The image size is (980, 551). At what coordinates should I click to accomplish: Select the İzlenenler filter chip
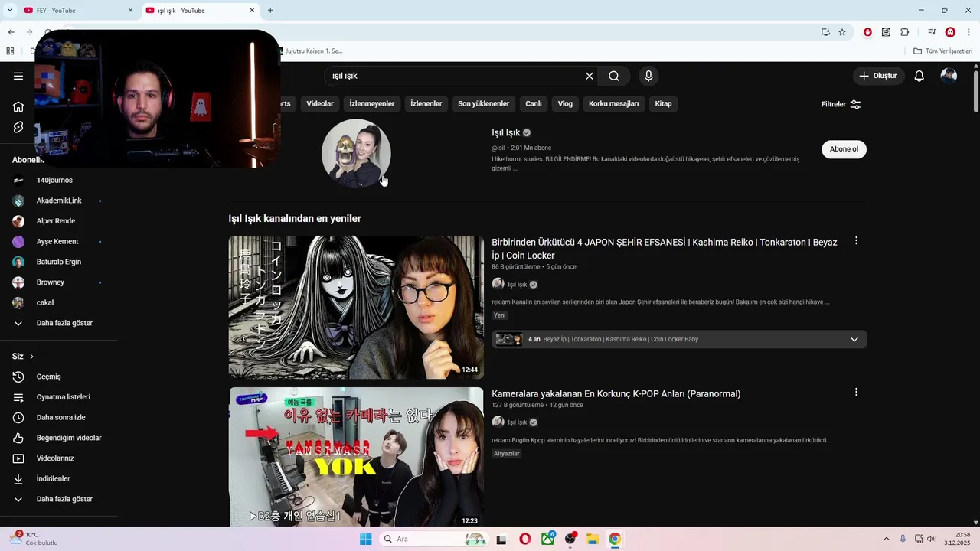pyautogui.click(x=426, y=103)
